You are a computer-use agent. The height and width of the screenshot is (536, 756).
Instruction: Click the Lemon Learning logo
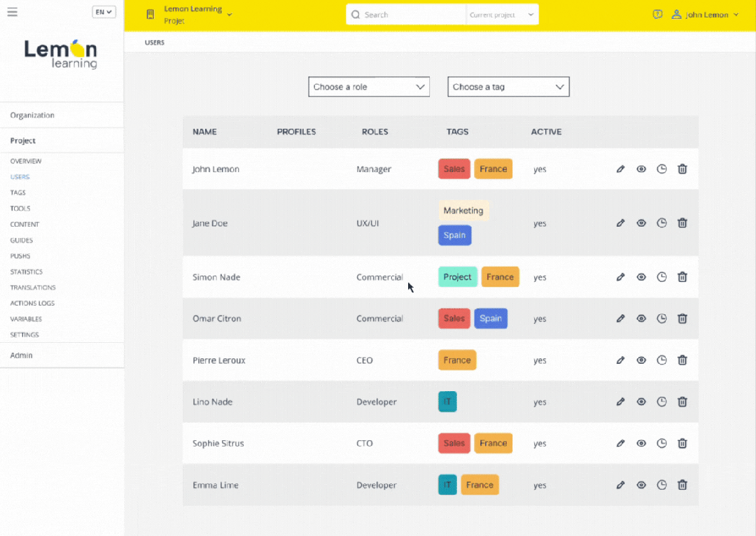pyautogui.click(x=61, y=54)
